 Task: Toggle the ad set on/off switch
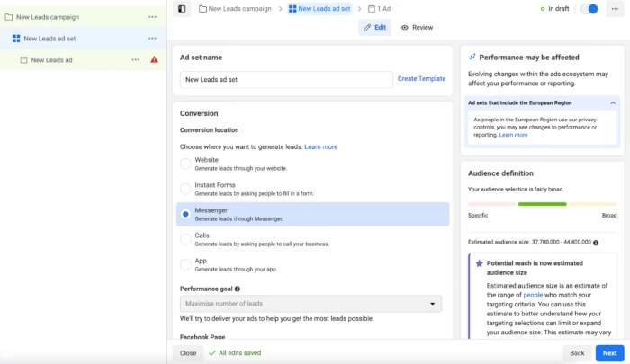pyautogui.click(x=589, y=9)
